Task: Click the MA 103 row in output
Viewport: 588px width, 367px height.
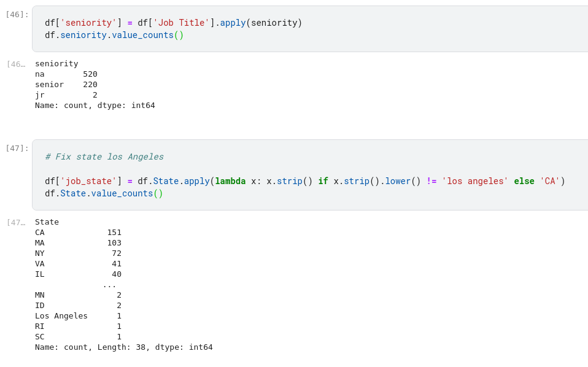Action: (x=78, y=242)
